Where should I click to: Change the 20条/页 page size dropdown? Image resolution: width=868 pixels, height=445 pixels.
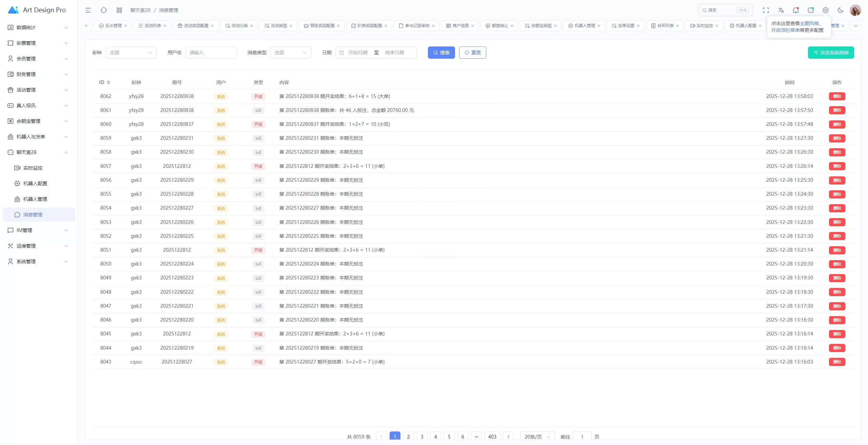pos(537,437)
